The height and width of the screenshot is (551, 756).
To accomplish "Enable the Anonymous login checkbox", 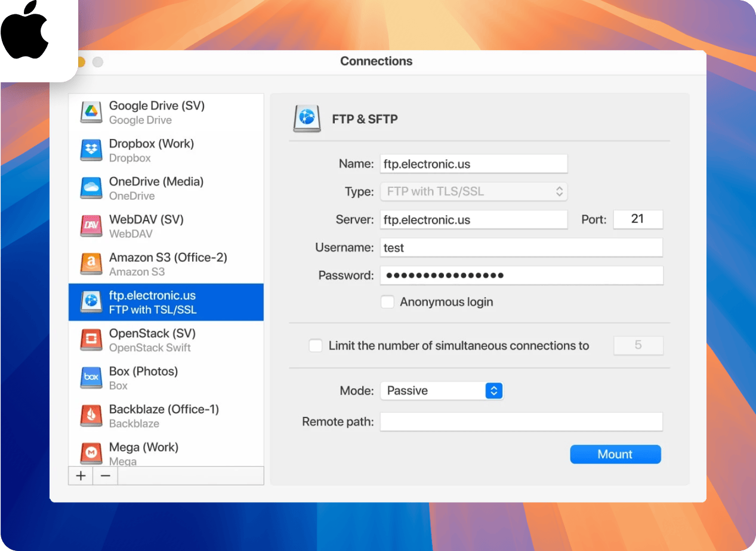I will (387, 302).
